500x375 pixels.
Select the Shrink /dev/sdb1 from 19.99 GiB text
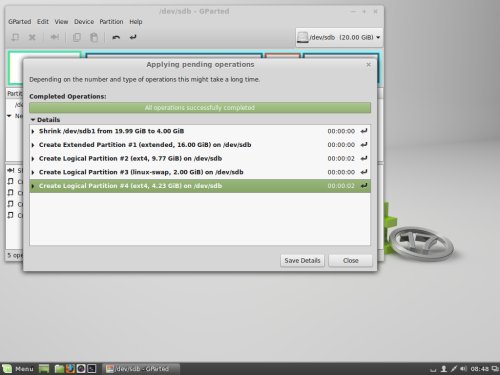click(111, 131)
